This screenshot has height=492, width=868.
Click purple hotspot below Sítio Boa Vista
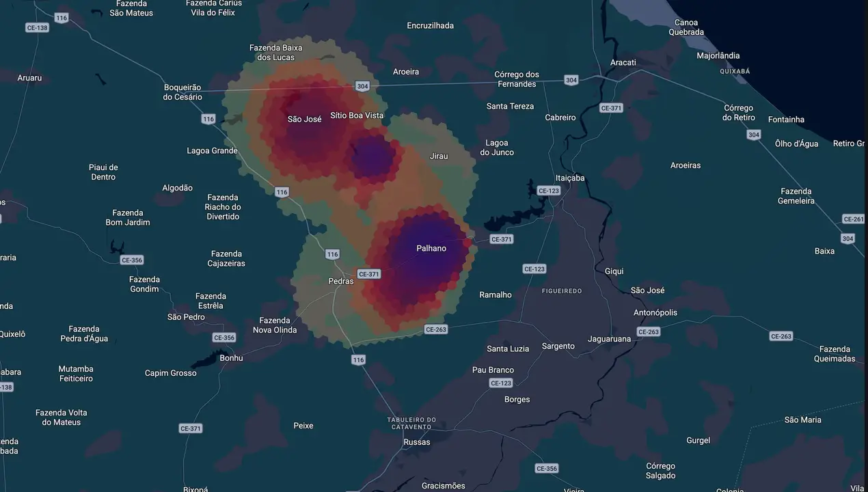click(x=373, y=157)
